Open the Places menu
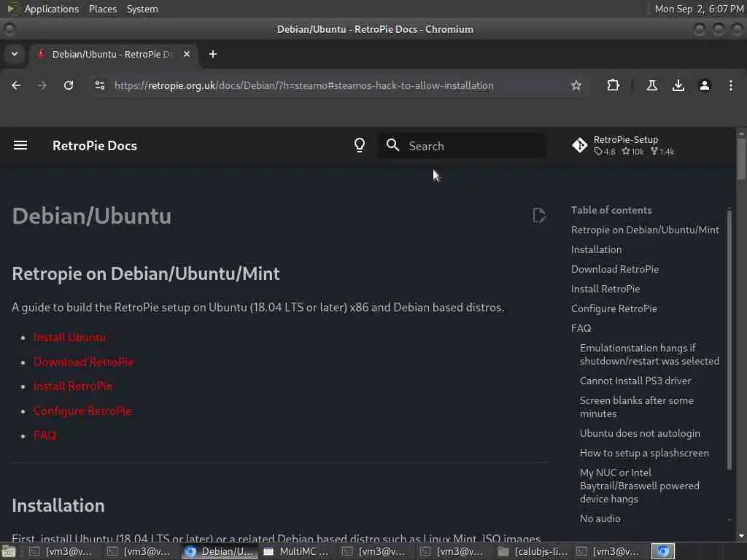 [103, 9]
